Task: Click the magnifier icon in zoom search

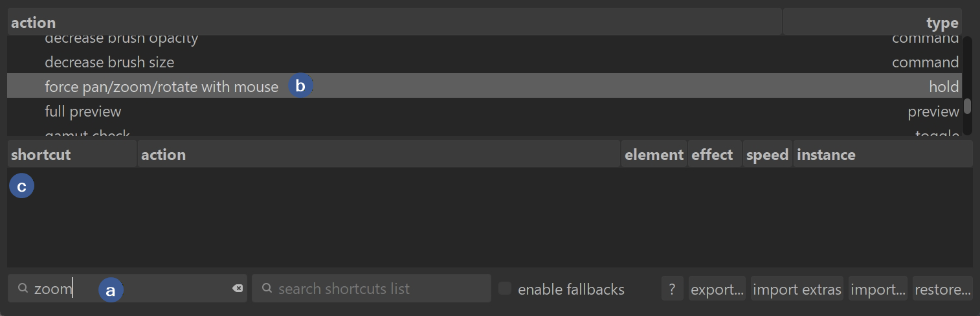Action: 23,289
